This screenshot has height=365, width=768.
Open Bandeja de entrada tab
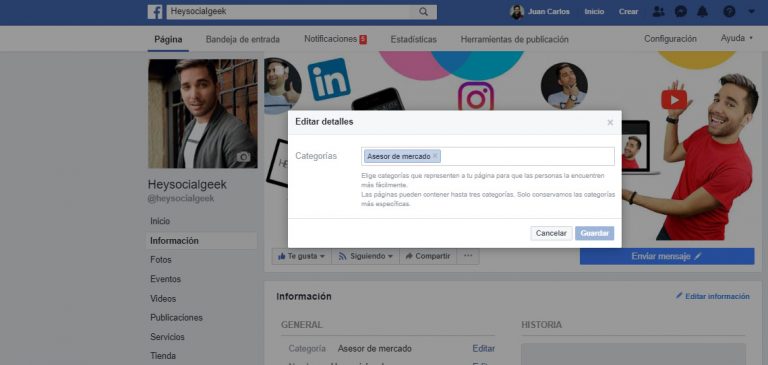(x=242, y=39)
